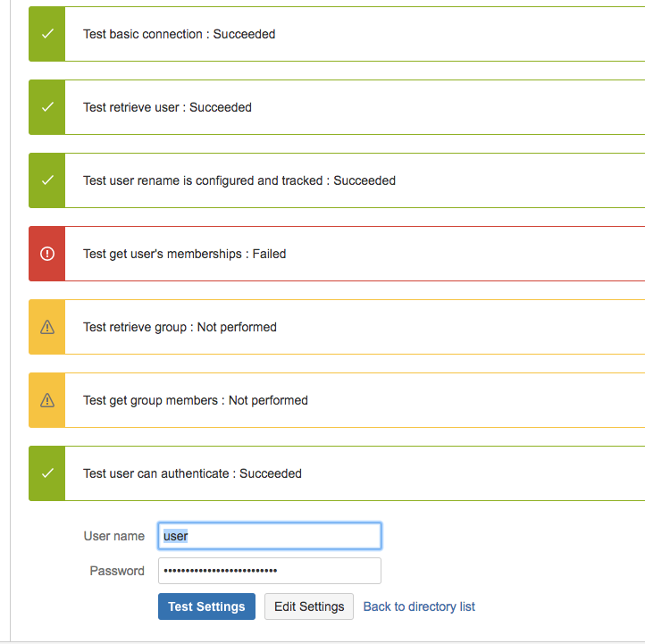
Task: Click the checkmark icon for user can authenticate
Action: [47, 473]
